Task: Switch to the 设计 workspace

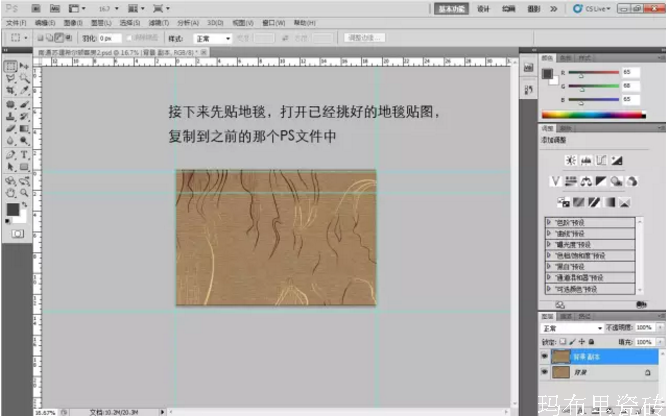Action: click(x=483, y=9)
